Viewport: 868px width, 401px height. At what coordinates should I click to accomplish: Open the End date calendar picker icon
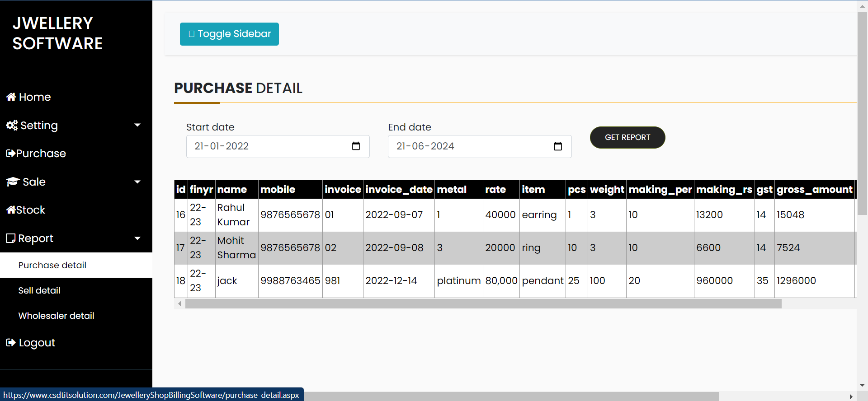(558, 146)
